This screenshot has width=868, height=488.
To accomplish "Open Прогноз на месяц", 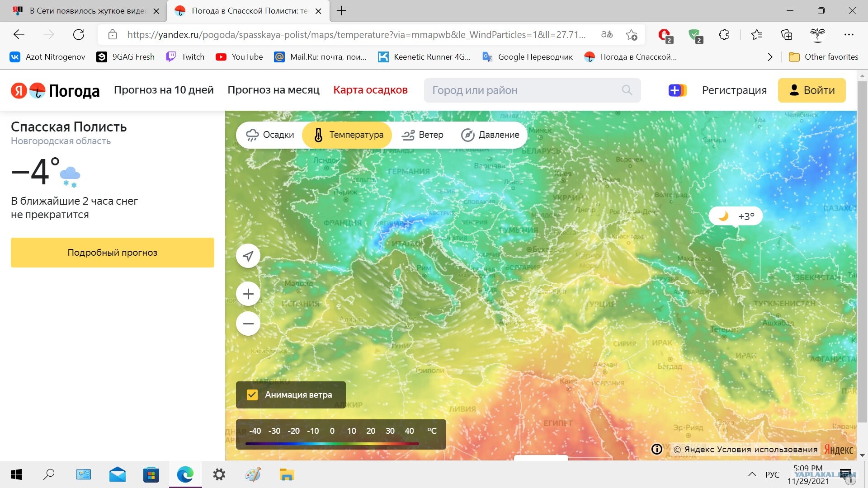I will point(274,90).
